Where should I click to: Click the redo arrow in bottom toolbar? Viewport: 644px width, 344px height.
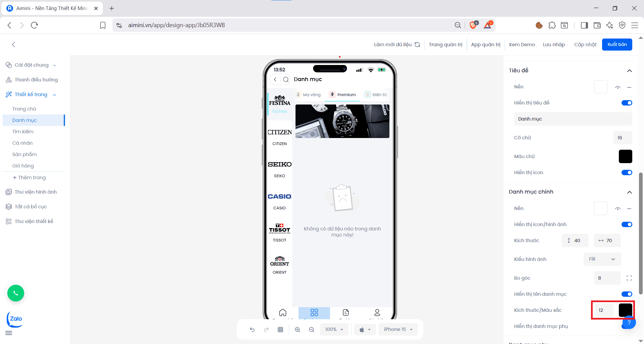266,330
